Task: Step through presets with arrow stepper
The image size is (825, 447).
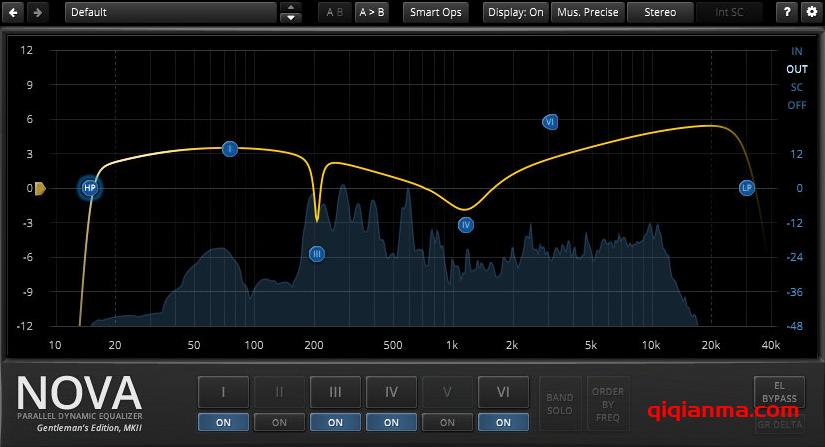Action: click(x=291, y=12)
